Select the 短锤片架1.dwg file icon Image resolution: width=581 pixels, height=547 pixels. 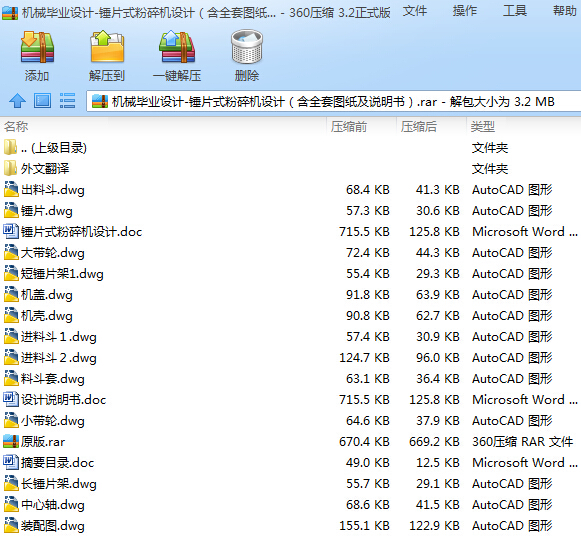pyautogui.click(x=11, y=274)
